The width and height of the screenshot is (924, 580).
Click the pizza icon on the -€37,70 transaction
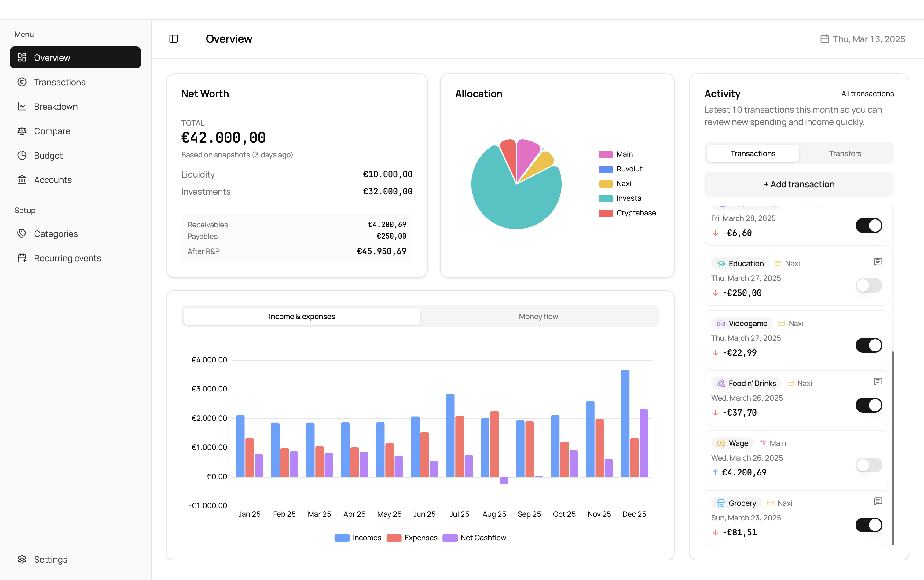[x=721, y=383]
